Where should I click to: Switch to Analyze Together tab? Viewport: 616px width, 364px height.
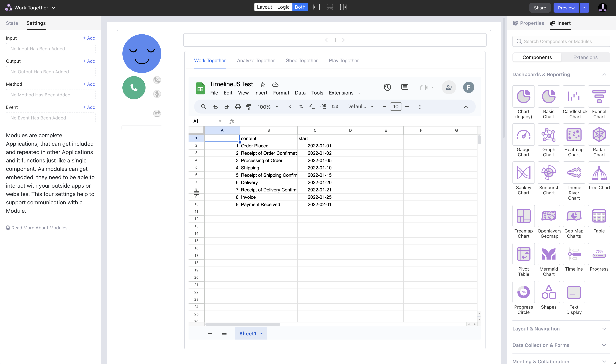point(256,61)
